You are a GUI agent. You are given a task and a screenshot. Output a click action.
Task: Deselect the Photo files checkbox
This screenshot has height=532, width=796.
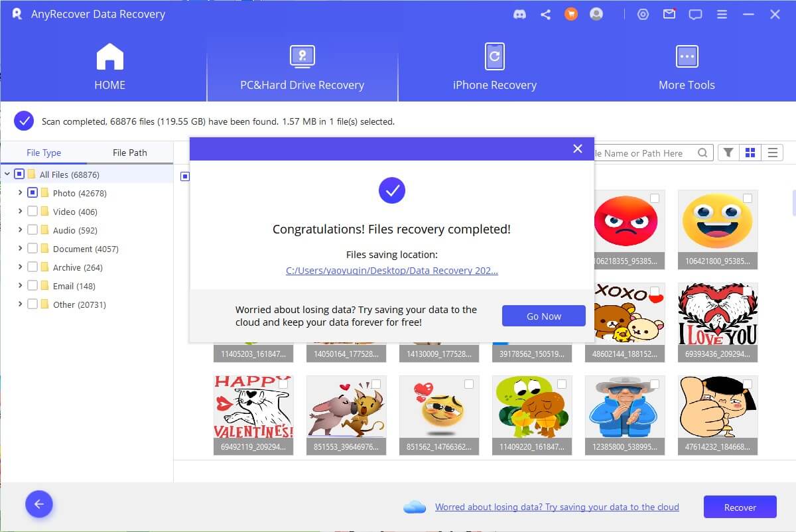click(x=31, y=192)
